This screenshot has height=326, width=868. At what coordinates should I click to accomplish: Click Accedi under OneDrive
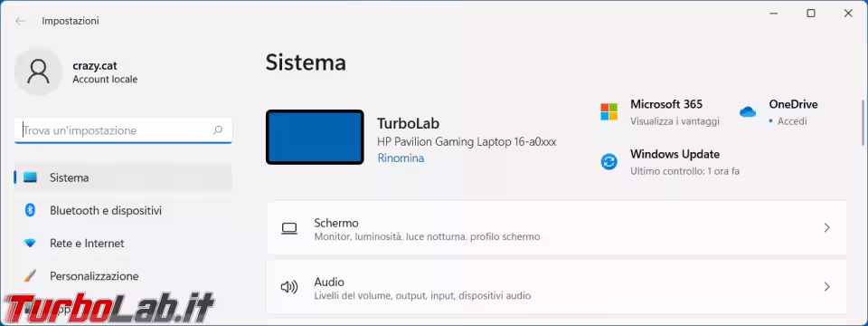point(792,120)
